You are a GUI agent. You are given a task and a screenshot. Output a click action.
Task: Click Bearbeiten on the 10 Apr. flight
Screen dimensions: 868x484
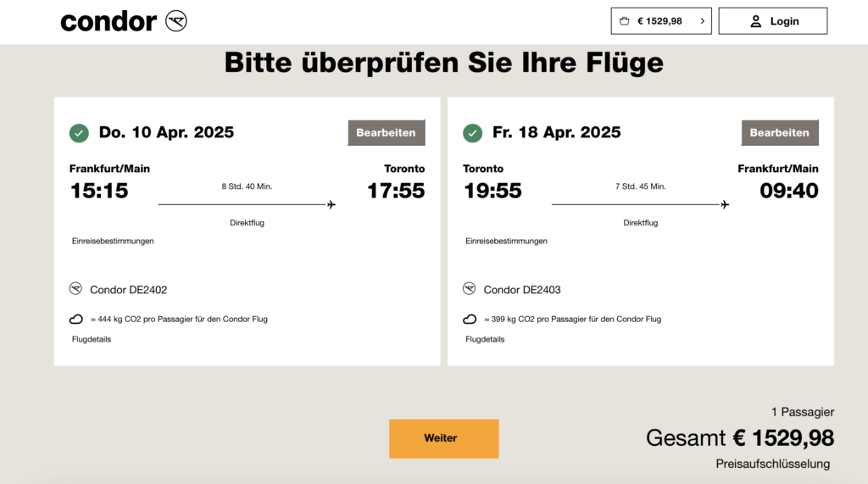[x=386, y=133]
